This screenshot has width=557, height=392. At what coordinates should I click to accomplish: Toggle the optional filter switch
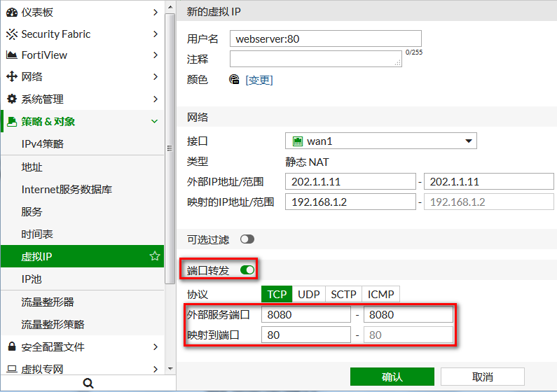point(247,239)
